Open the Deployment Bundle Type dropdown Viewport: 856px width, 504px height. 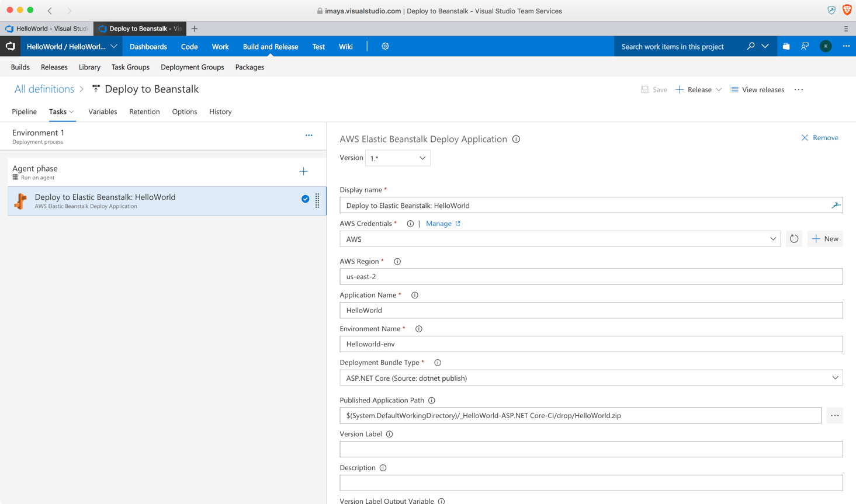click(591, 378)
